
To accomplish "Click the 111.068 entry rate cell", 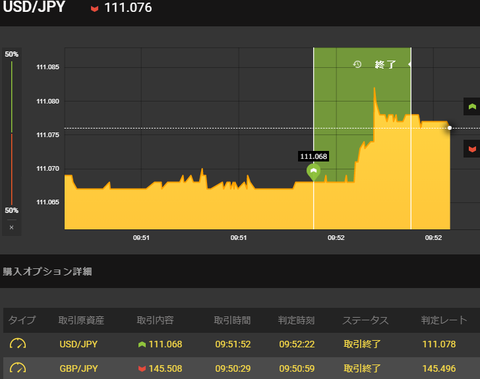I will point(165,344).
